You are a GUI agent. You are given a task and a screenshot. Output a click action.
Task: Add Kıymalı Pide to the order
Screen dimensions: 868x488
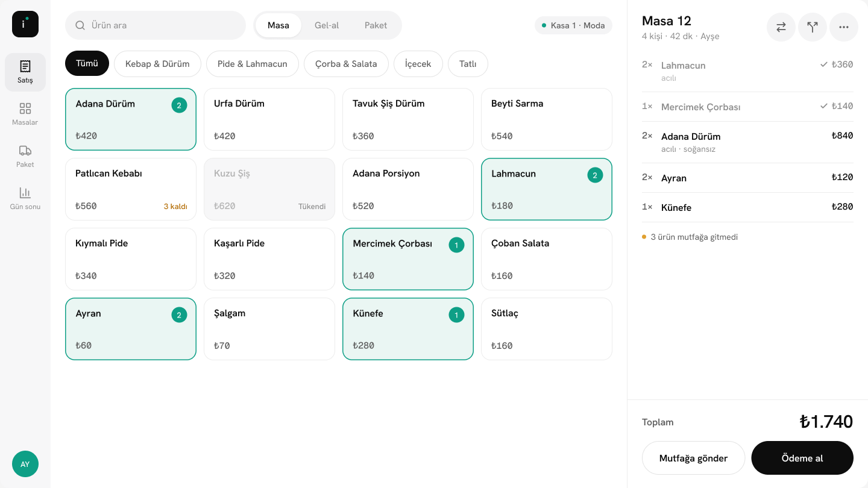pyautogui.click(x=131, y=259)
